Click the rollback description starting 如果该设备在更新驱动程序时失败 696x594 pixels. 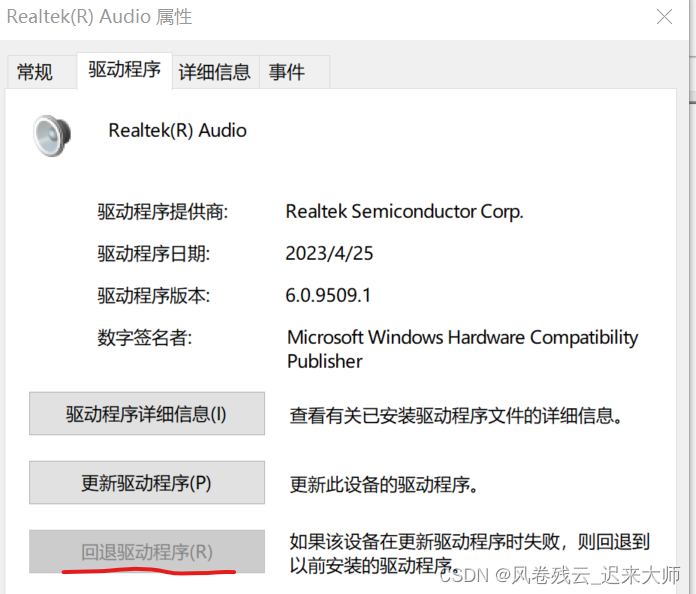point(470,553)
